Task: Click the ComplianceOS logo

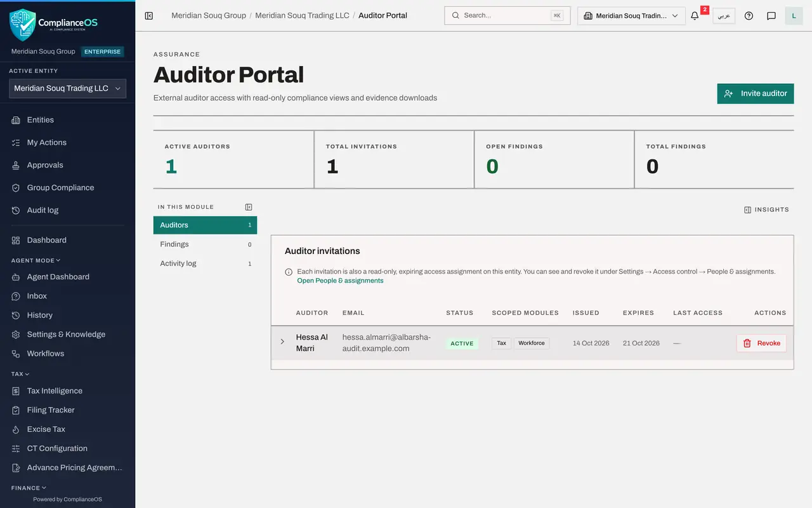Action: [54, 25]
